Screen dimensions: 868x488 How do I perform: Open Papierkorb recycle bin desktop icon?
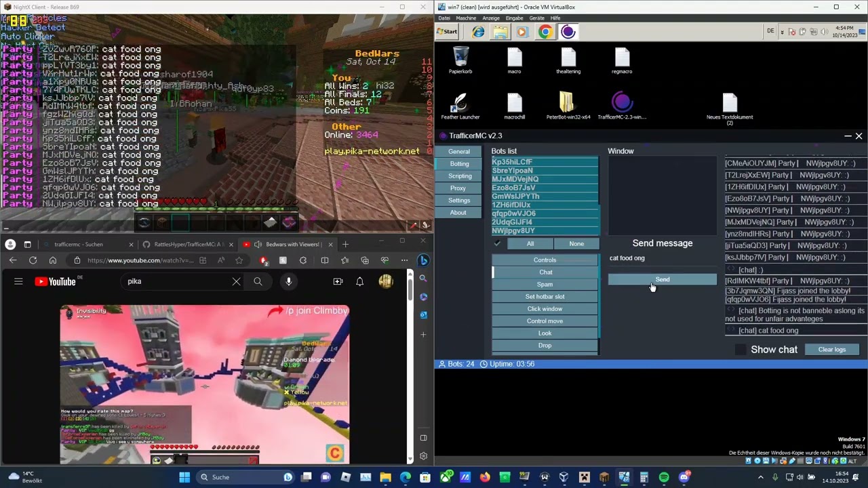point(460,60)
